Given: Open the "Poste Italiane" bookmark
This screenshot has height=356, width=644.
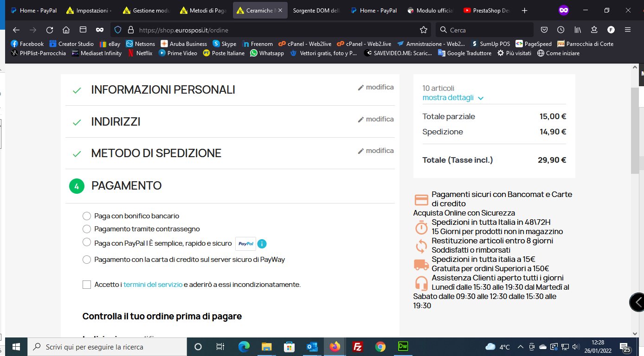Looking at the screenshot, I should point(224,53).
